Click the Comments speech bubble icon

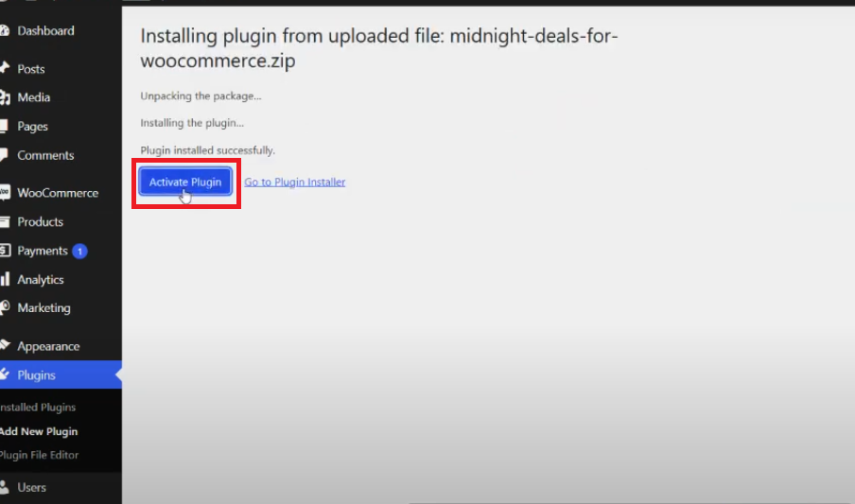tap(5, 155)
